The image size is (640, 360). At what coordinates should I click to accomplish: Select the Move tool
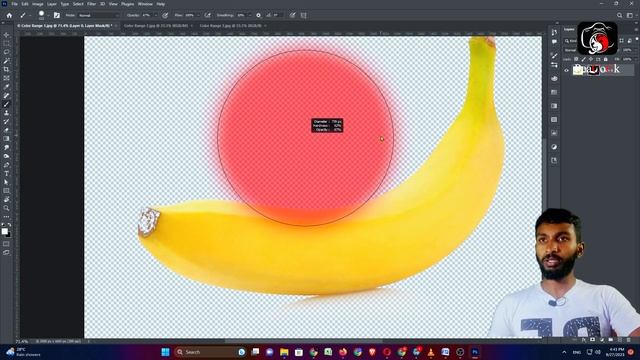(x=7, y=35)
